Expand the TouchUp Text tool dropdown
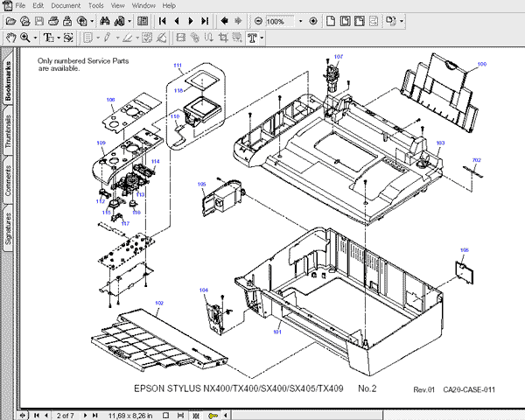This screenshot has height=420, width=525. 262,38
